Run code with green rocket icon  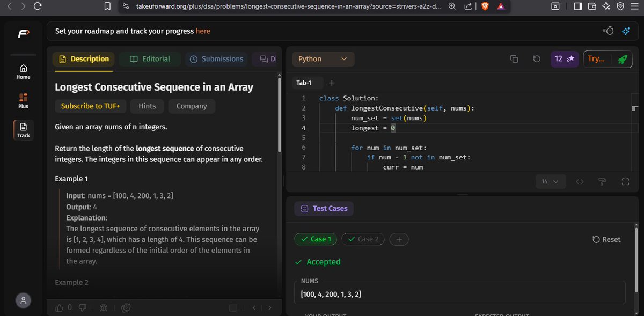(x=623, y=59)
